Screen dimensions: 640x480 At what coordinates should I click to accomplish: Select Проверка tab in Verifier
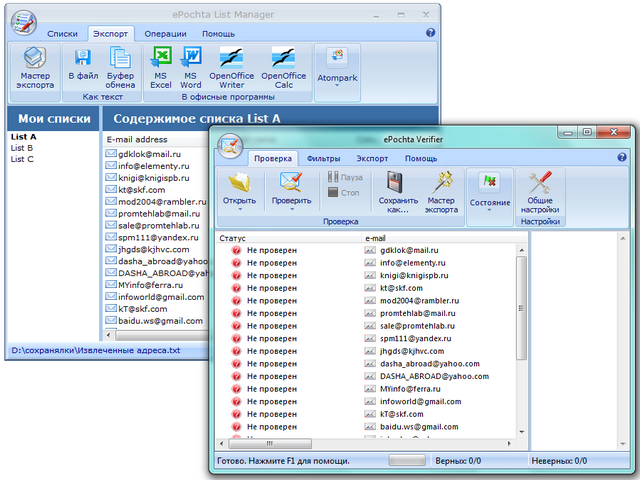click(x=273, y=158)
